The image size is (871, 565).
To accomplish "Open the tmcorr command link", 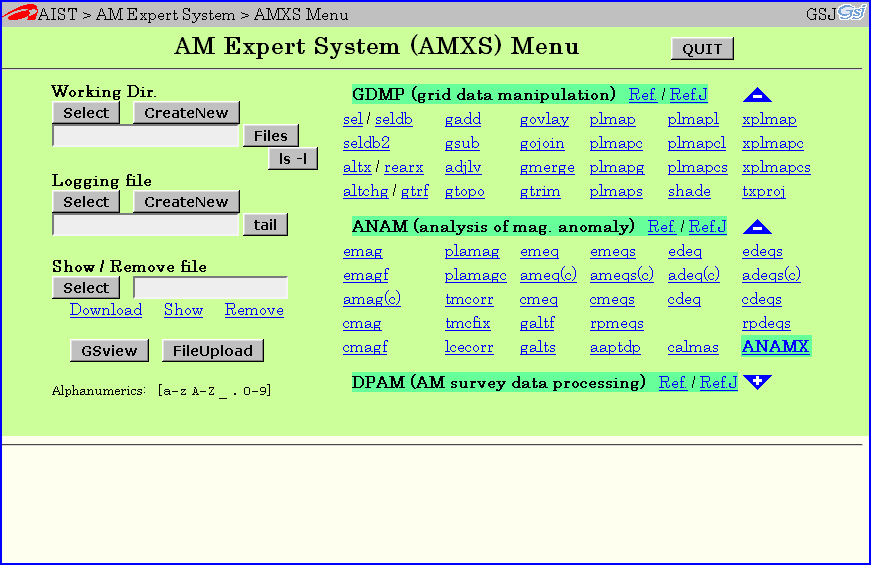I will pos(469,299).
